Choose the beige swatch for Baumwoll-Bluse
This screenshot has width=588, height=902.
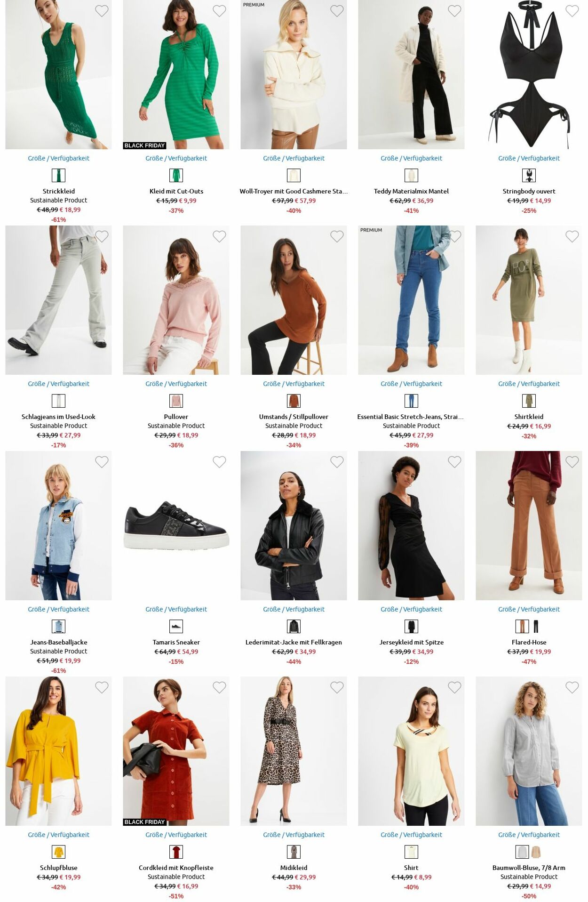click(536, 852)
